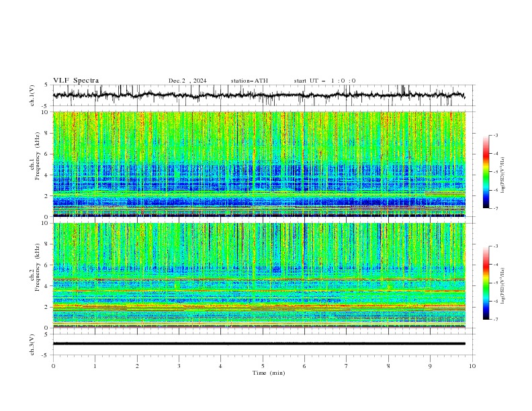
Task: Click the "-6" tick on lower color bar
Action: (x=496, y=301)
